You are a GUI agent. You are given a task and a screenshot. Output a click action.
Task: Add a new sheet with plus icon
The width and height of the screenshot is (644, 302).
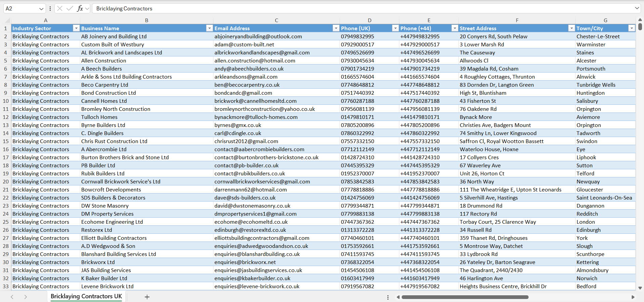147,297
